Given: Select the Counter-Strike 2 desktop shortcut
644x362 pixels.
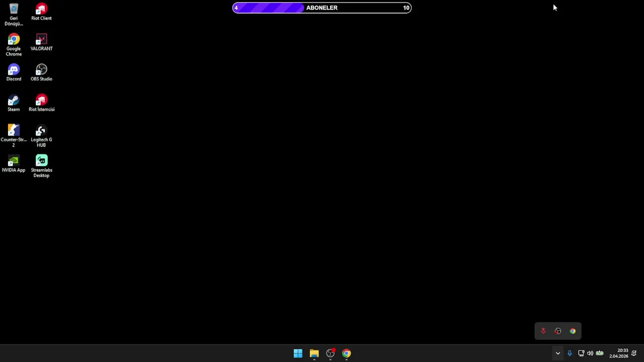Looking at the screenshot, I should [x=14, y=136].
